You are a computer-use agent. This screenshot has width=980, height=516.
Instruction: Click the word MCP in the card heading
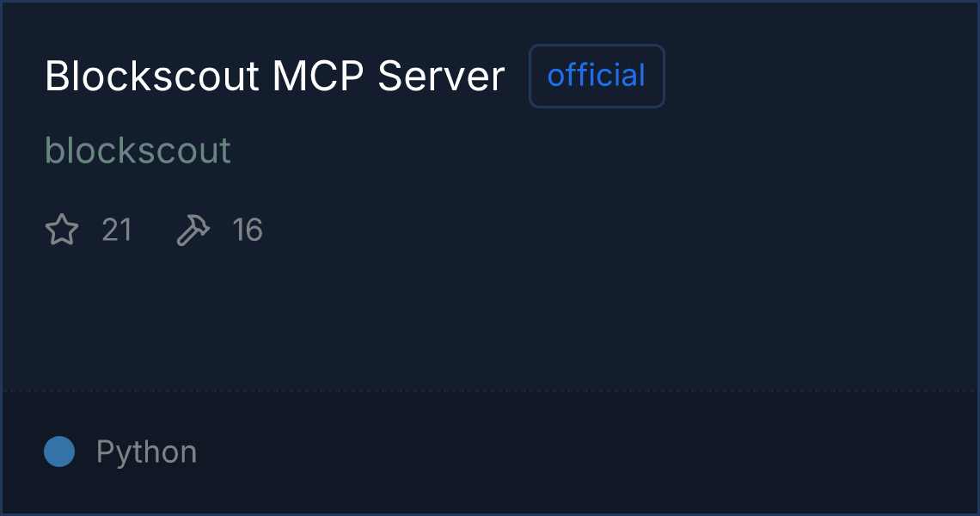pyautogui.click(x=317, y=77)
